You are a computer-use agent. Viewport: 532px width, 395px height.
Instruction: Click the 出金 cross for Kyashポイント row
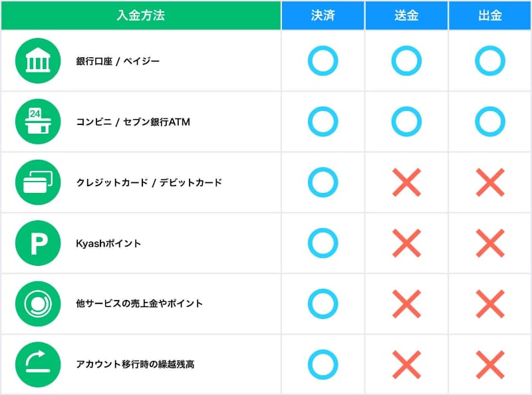[x=490, y=243]
